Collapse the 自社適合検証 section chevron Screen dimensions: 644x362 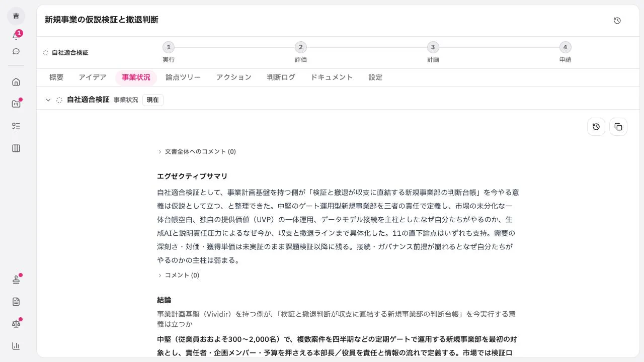48,100
